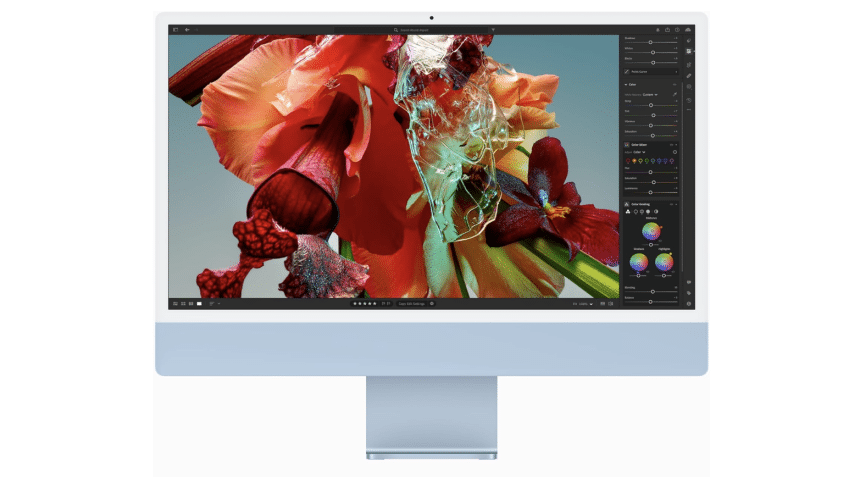860x477 pixels.
Task: Adjust Color Mixer Luminance slider
Action: point(650,192)
